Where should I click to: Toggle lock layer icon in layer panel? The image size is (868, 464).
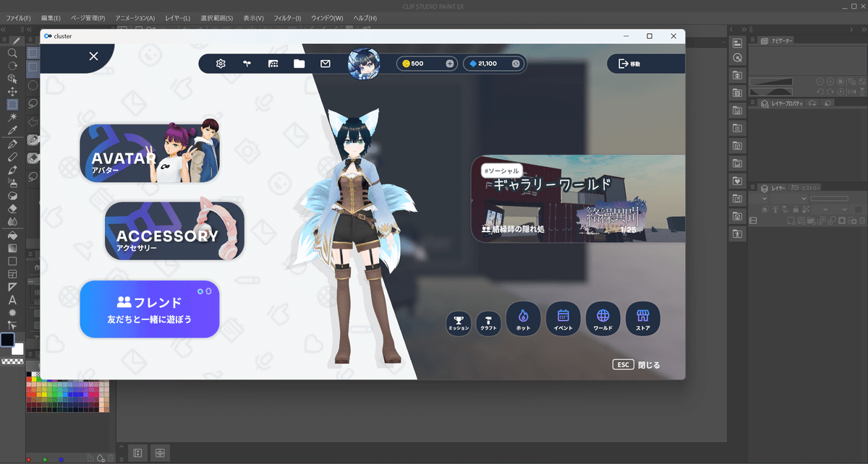click(x=796, y=209)
